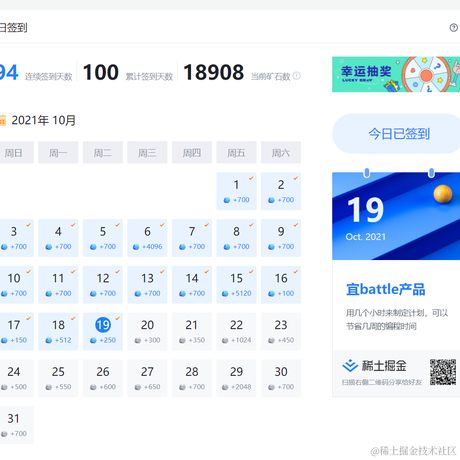
Task: Click calendar day 16 with +100
Action: pyautogui.click(x=281, y=285)
